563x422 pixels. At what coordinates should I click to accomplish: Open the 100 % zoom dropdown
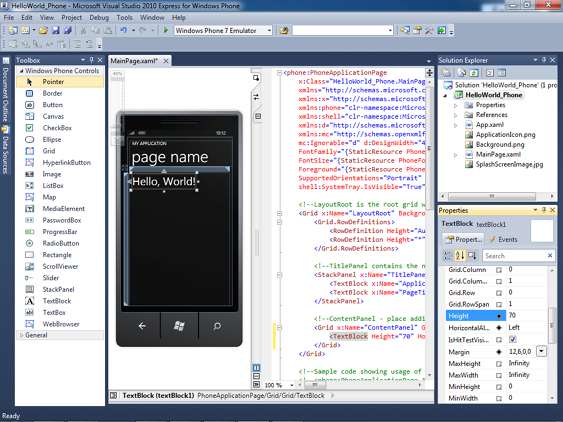pos(292,385)
